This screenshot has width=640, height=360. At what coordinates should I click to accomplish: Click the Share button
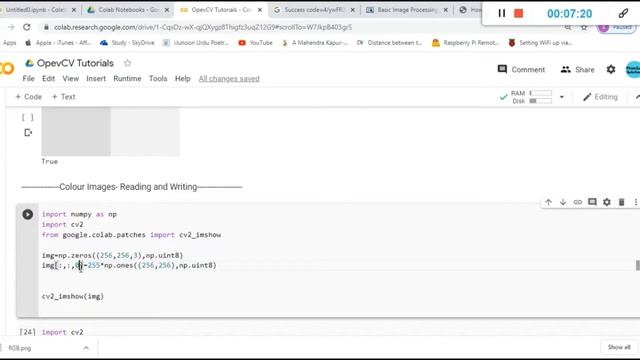point(578,69)
